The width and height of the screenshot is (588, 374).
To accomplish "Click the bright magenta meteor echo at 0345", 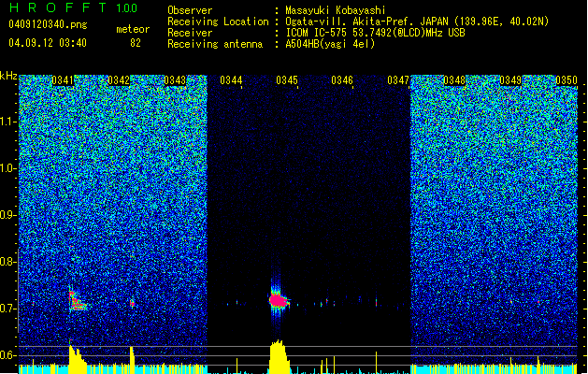I will [x=279, y=300].
